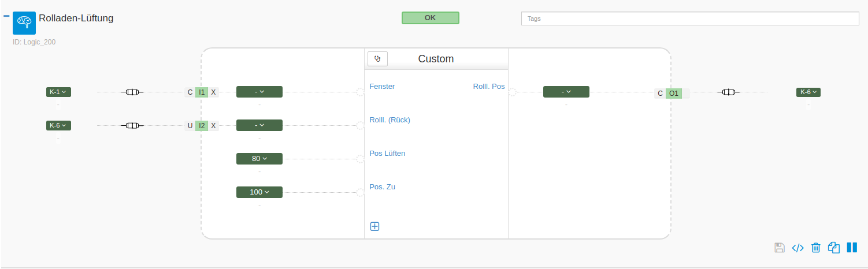868x269 pixels.
Task: Delete logic using trash icon
Action: [815, 248]
